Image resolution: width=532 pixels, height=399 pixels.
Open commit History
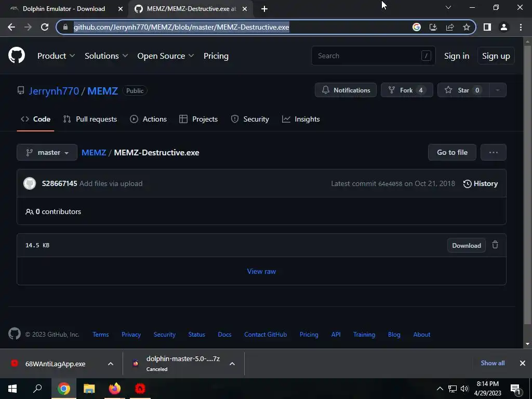pos(481,183)
